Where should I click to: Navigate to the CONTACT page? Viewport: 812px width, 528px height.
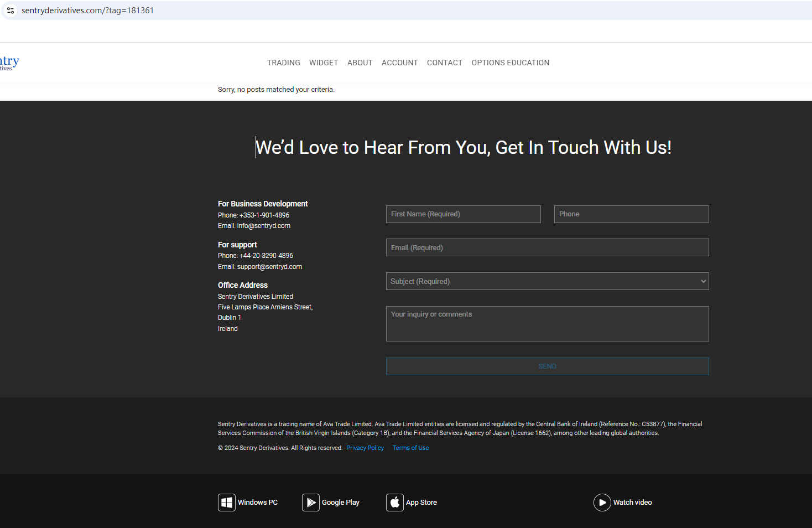coord(444,63)
